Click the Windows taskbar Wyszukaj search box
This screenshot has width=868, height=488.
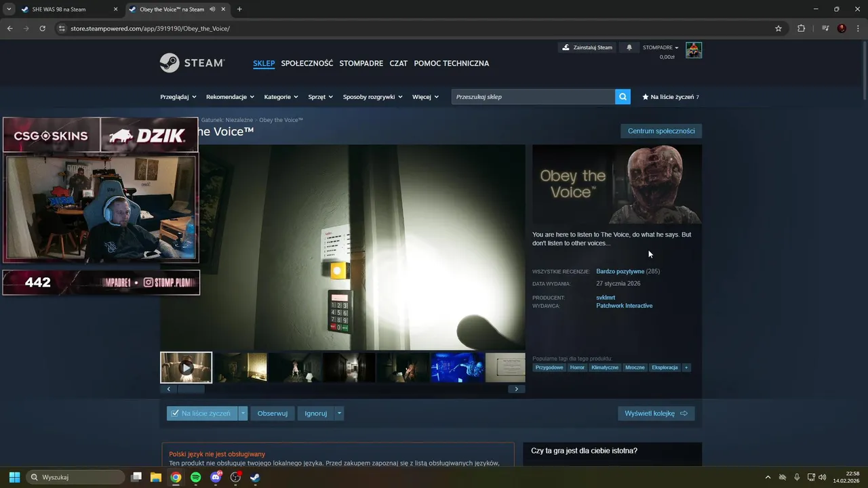(x=75, y=477)
